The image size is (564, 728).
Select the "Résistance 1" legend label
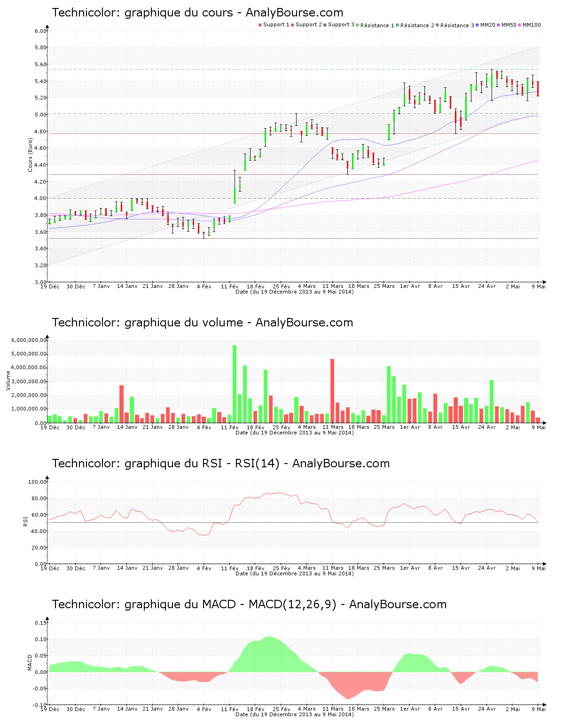tap(377, 25)
